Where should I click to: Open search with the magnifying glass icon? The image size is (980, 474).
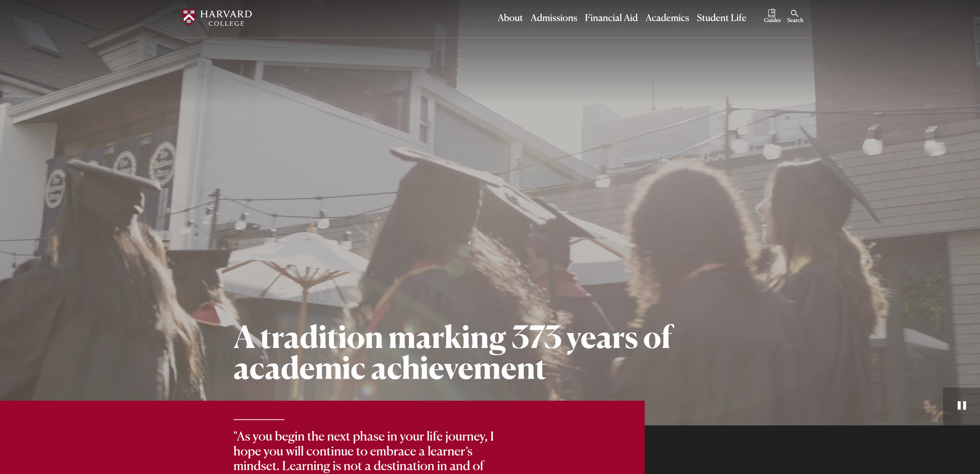(x=794, y=13)
